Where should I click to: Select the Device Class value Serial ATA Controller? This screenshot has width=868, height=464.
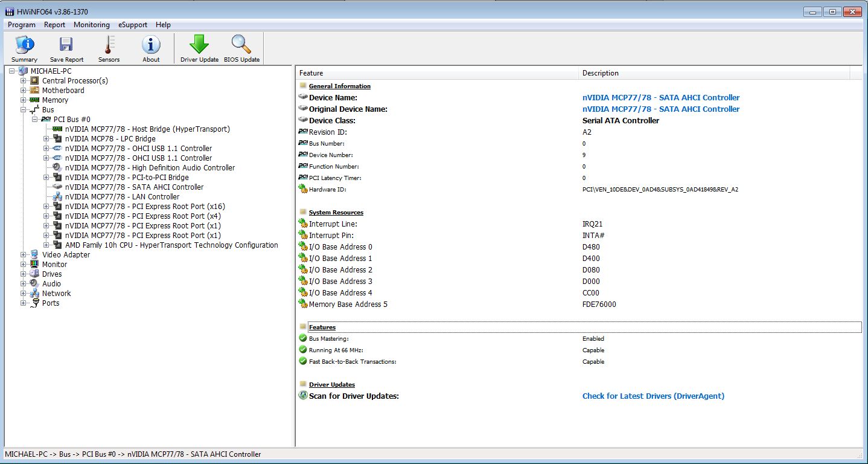pos(621,120)
